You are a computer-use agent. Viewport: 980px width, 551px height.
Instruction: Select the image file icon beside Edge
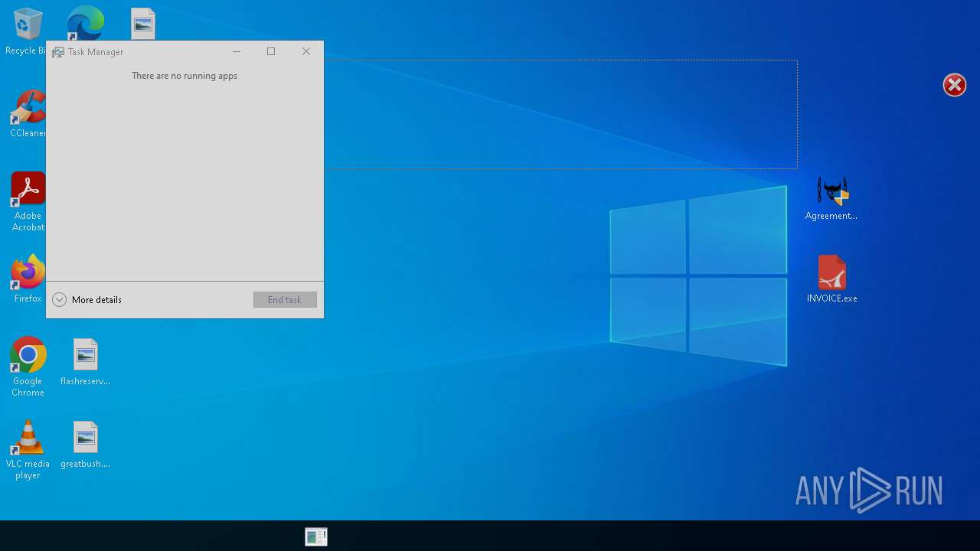143,24
